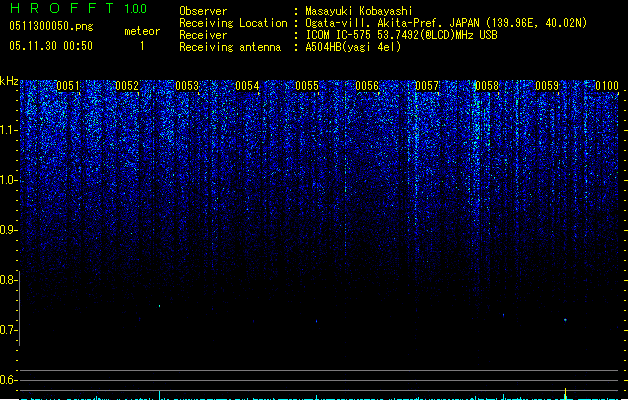The image size is (629, 400).
Task: Click the HROFFT 1.0.0 title text
Action: point(78,8)
